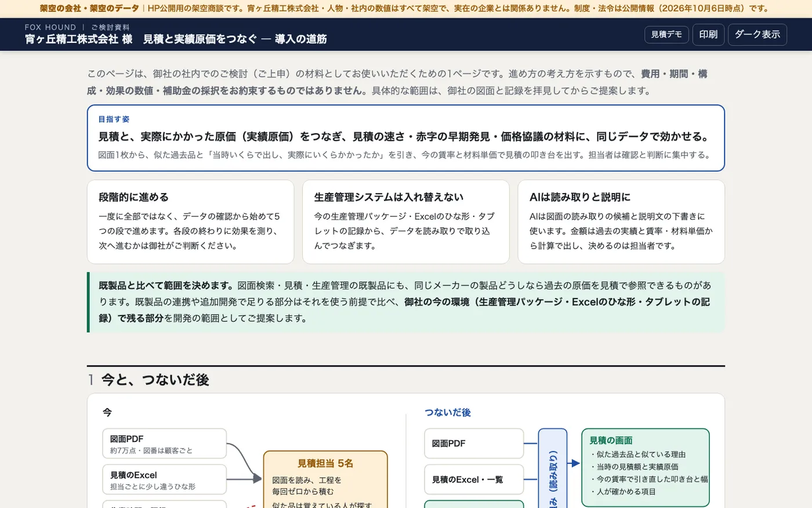Click "約7万点・図番は顧客ごと" caption

[151, 451]
